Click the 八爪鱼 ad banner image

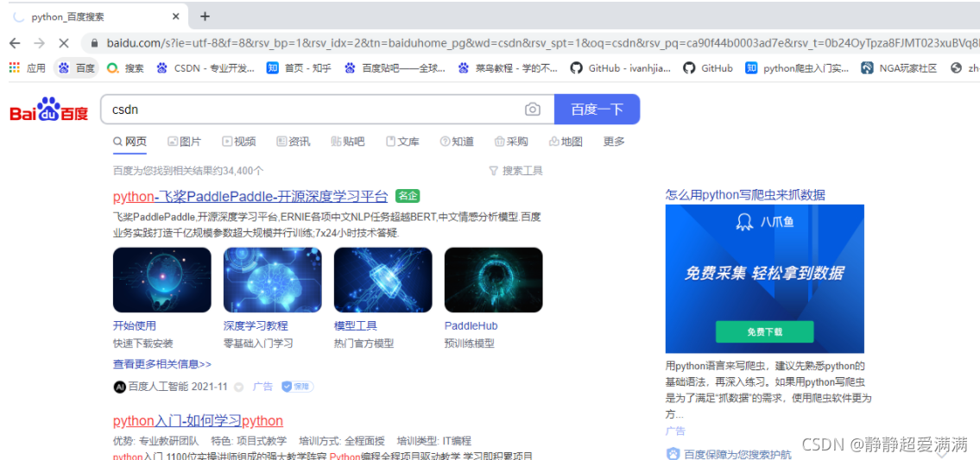coord(765,279)
